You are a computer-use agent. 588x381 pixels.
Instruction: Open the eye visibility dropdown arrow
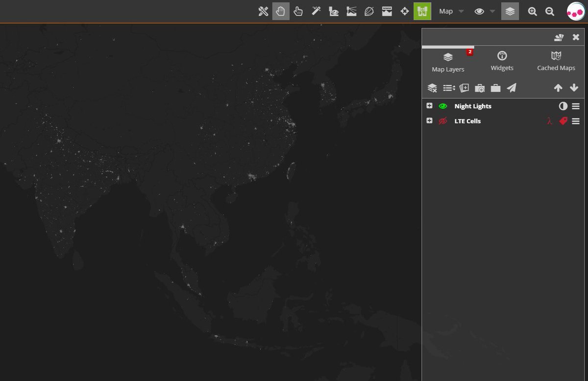[x=492, y=11]
